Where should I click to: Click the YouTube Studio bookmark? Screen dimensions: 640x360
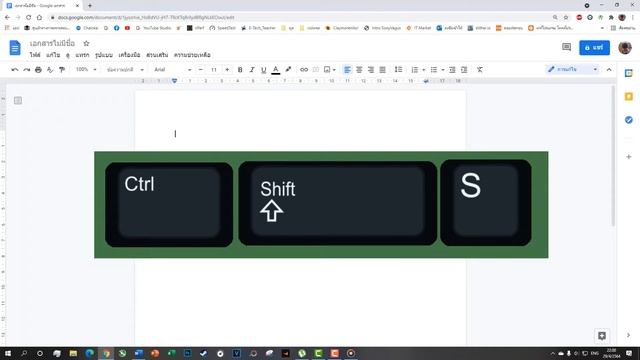[153, 28]
